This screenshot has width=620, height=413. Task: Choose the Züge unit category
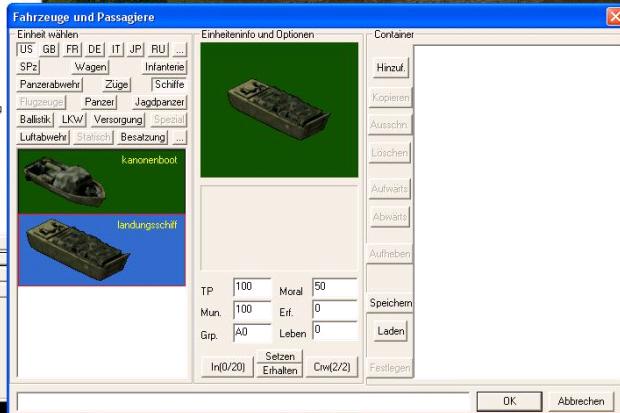click(x=117, y=85)
